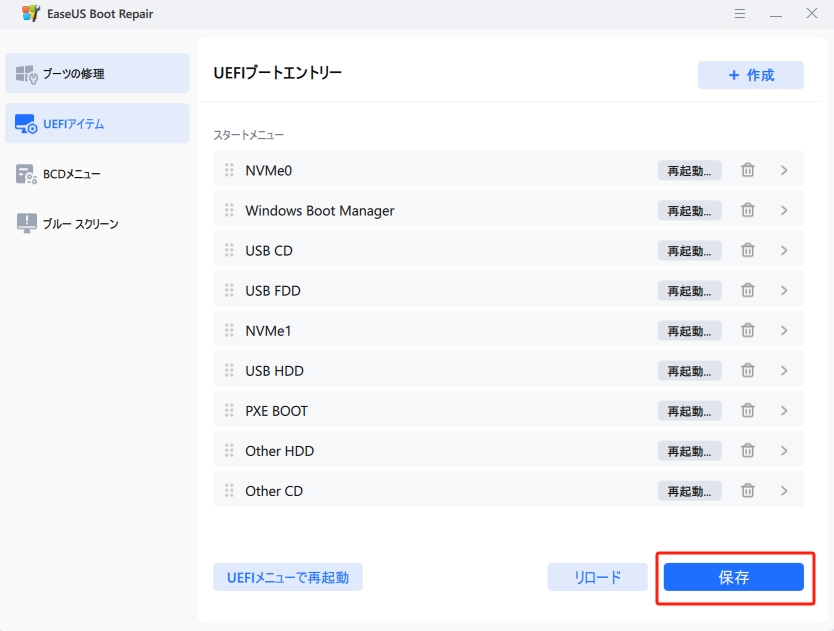Screen dimensions: 834x631
Task: Open the ブルー スクリーン sidebar section
Action: 97,224
